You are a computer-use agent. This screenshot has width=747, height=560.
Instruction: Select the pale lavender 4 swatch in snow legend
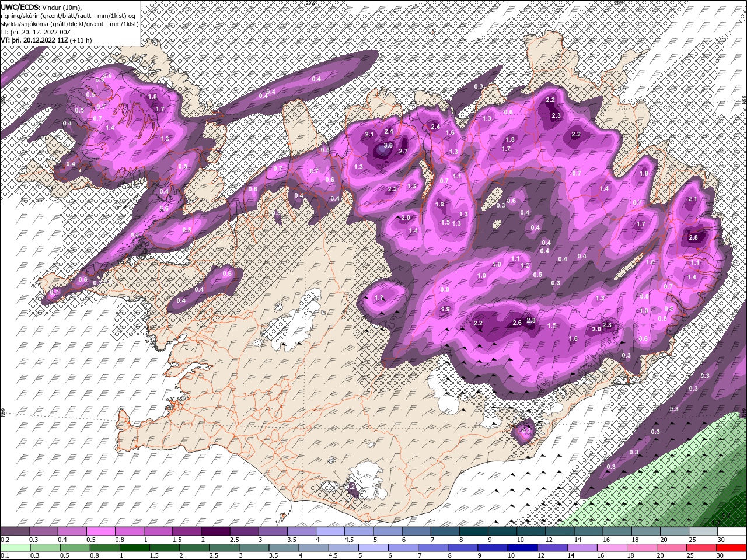coord(330,531)
